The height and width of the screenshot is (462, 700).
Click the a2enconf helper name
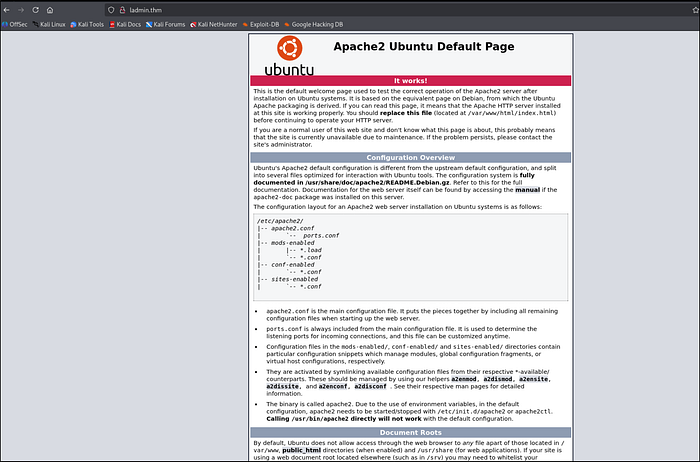333,387
